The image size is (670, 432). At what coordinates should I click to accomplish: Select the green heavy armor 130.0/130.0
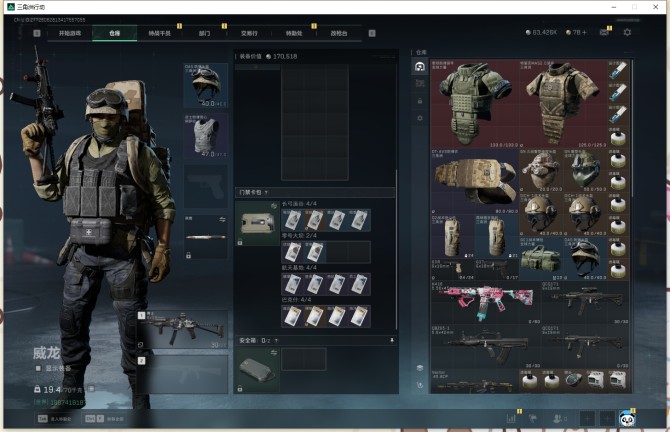point(475,104)
